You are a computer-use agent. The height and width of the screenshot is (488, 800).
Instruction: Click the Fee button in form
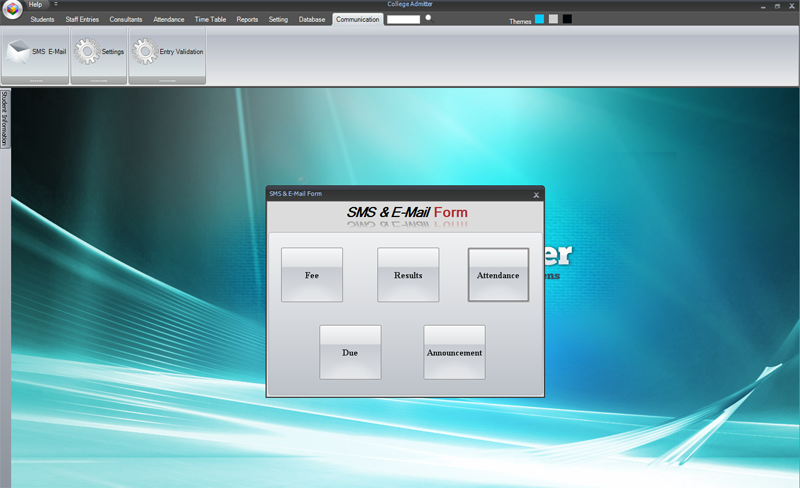pos(312,275)
